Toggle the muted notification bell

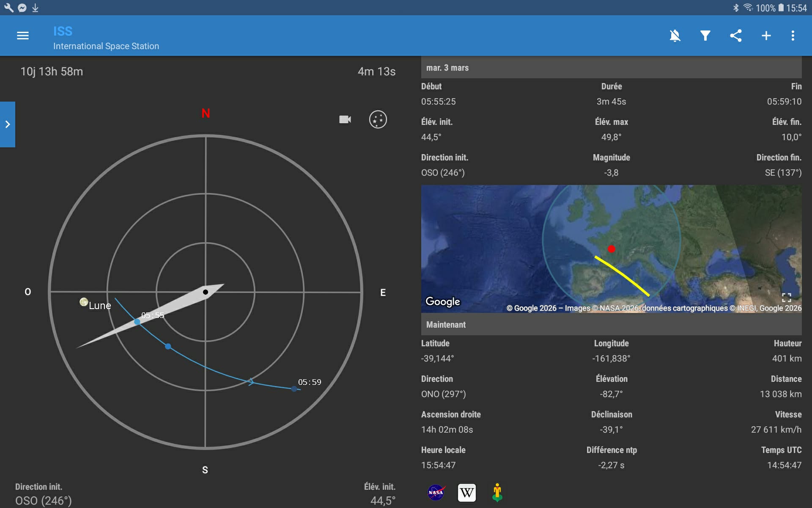(x=675, y=36)
